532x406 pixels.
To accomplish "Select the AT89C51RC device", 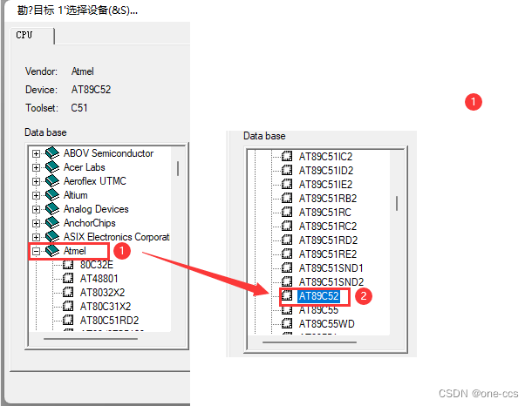I will tap(325, 213).
